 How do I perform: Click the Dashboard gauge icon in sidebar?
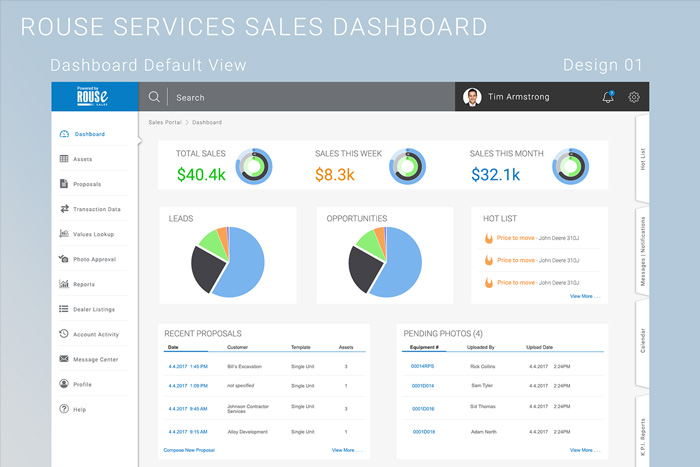[x=64, y=134]
